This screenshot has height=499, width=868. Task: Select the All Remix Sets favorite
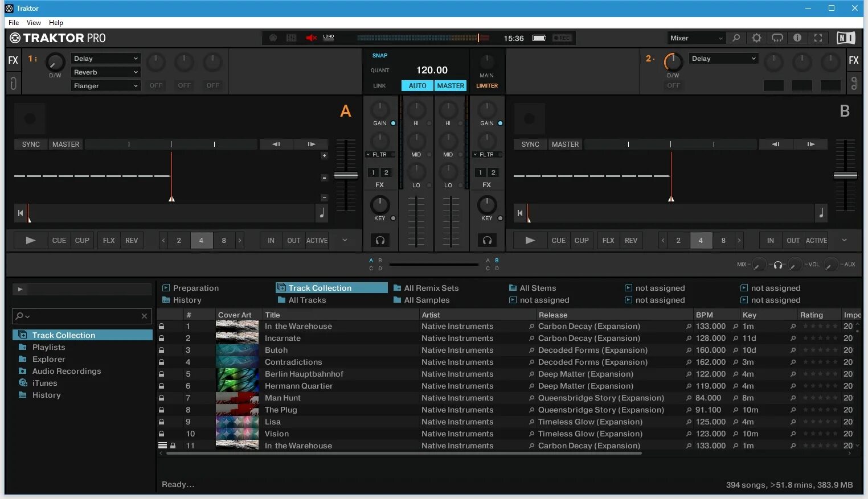pyautogui.click(x=431, y=288)
